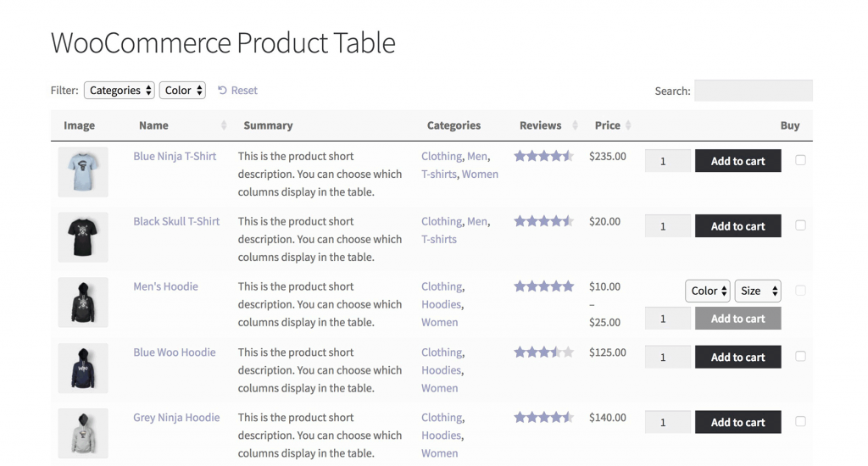This screenshot has width=868, height=466.
Task: Click the Reset filter icon
Action: click(222, 91)
